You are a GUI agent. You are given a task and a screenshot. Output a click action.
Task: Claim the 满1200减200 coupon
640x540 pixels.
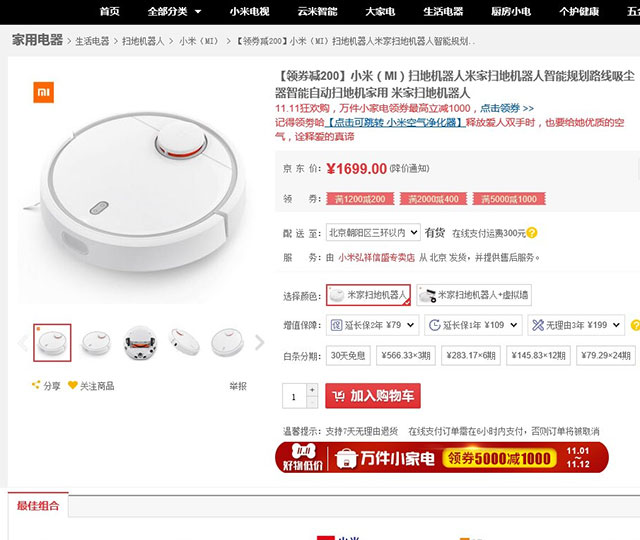[360, 199]
